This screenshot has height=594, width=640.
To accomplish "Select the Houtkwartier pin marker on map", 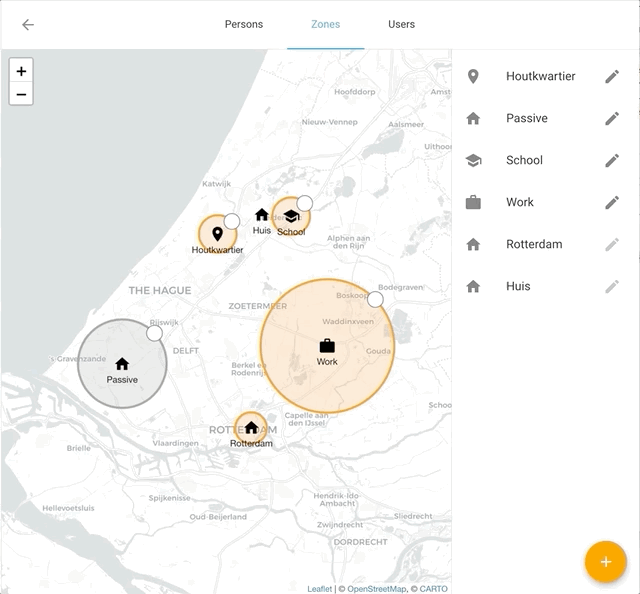I will (217, 234).
